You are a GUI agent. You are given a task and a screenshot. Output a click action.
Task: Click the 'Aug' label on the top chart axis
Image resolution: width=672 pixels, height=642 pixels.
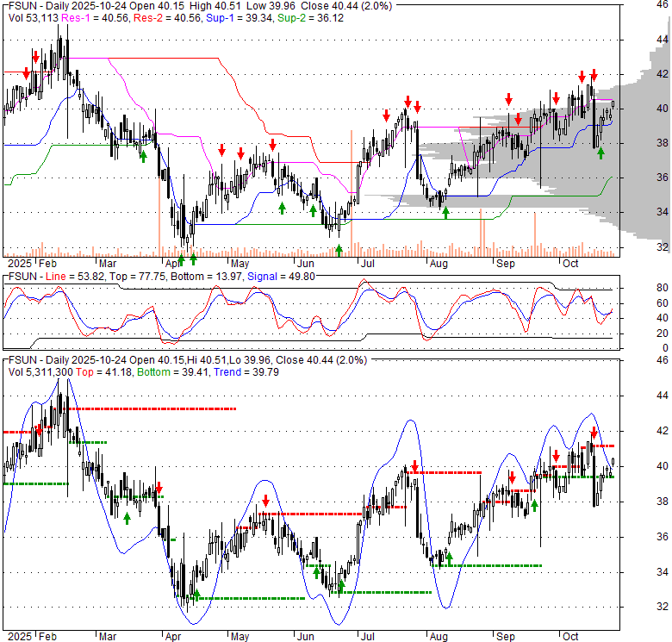pyautogui.click(x=439, y=263)
